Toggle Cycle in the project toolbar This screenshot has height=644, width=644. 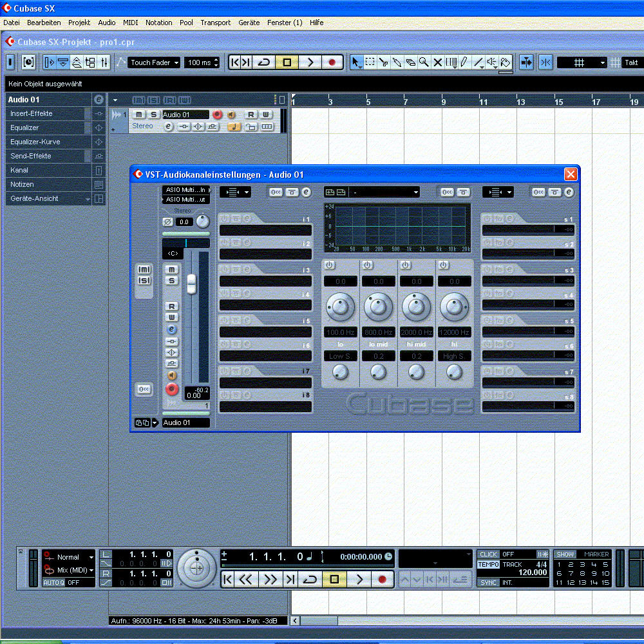pyautogui.click(x=263, y=62)
